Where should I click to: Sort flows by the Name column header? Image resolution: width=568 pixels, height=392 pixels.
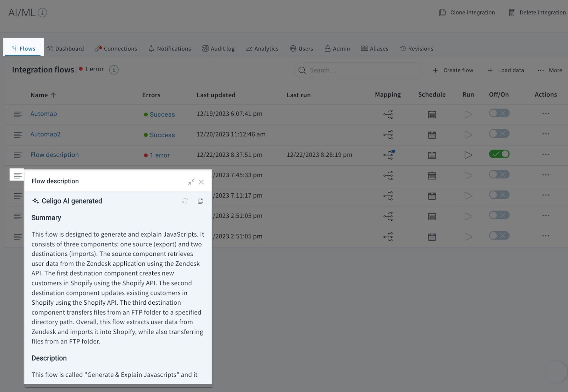click(43, 95)
